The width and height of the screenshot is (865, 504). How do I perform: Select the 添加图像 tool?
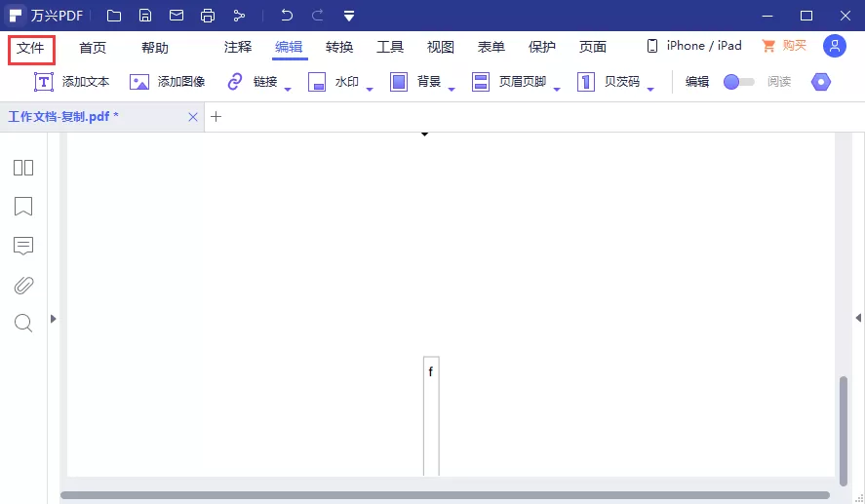click(x=167, y=82)
